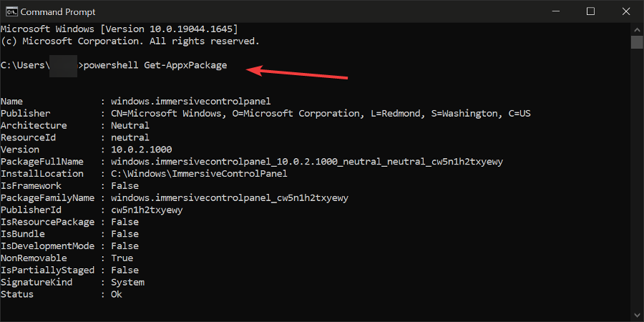
Task: Click the scrollbar up arrow
Action: click(x=637, y=29)
